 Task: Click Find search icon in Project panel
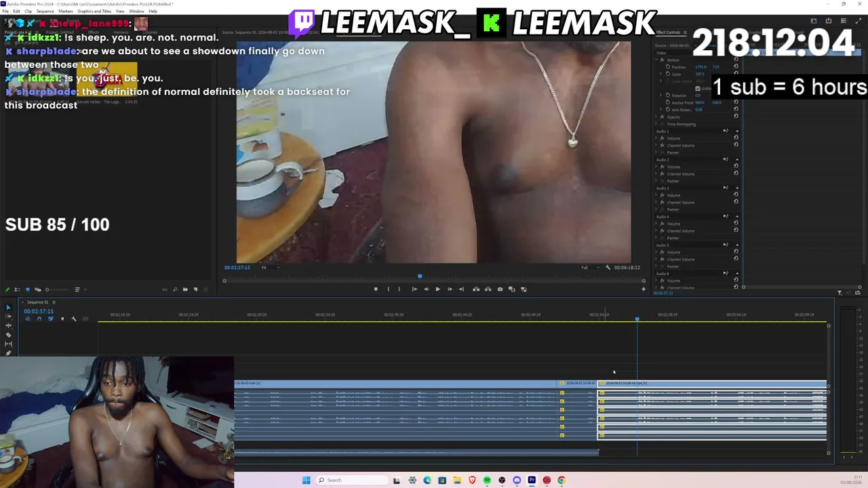tap(175, 289)
